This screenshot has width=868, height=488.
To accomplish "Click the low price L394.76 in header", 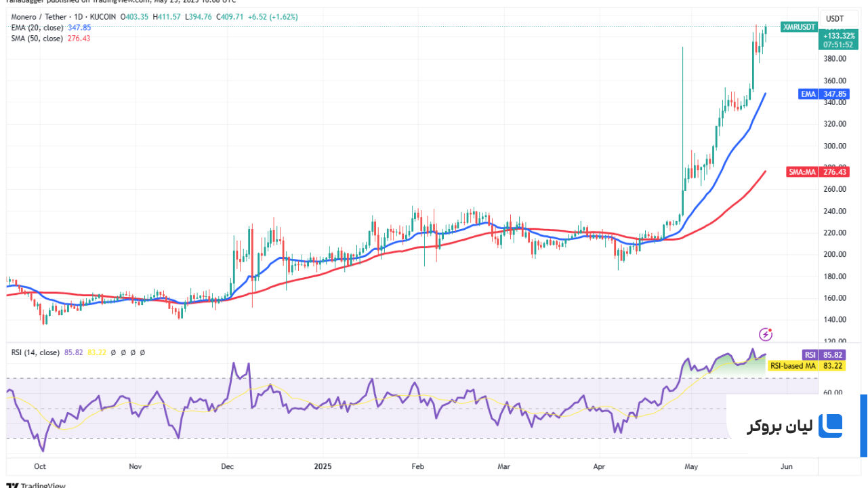I will point(197,17).
